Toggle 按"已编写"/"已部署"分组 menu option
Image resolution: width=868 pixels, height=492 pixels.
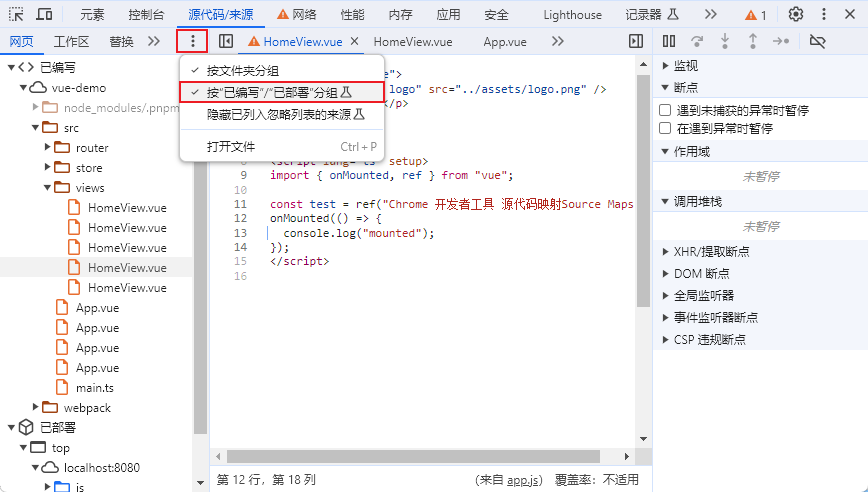282,92
